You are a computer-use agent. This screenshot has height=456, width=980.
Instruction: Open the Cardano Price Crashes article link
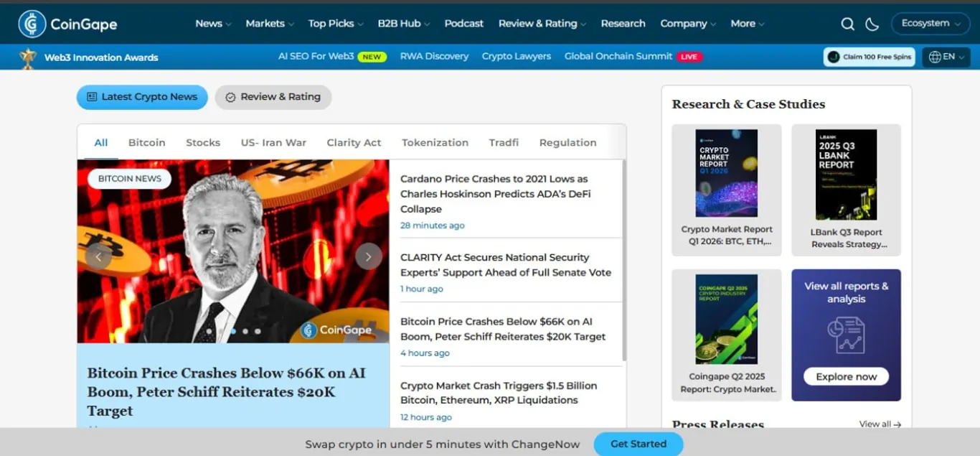[495, 194]
